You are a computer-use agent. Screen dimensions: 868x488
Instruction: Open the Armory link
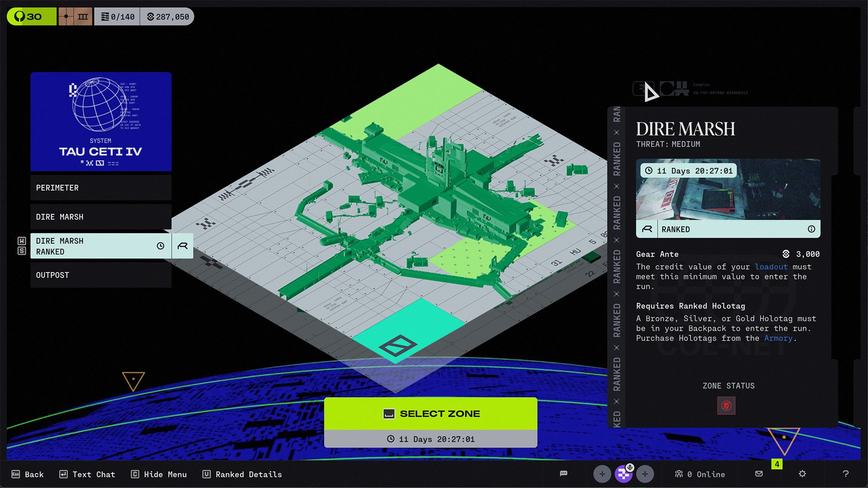778,338
